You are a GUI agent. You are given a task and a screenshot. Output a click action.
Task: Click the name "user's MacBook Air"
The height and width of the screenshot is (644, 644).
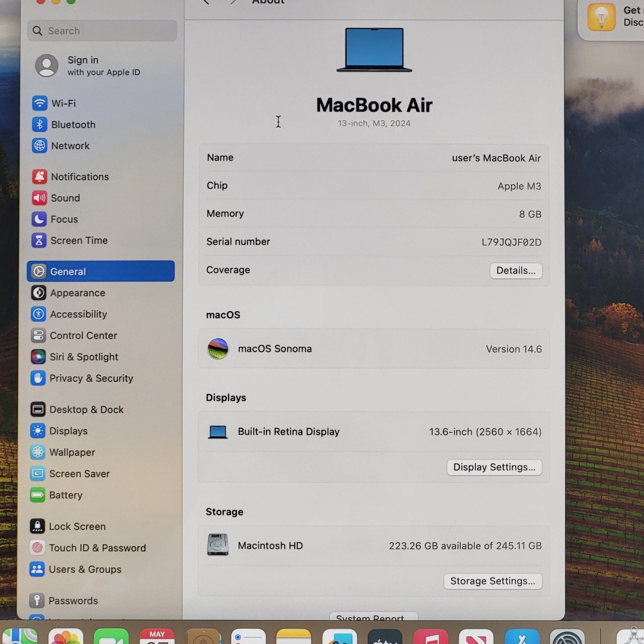click(496, 158)
